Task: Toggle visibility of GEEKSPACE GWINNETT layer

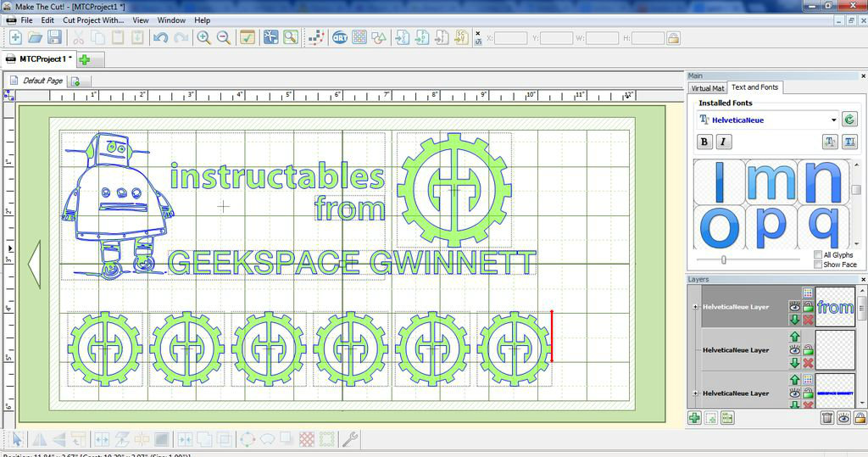Action: coord(794,393)
